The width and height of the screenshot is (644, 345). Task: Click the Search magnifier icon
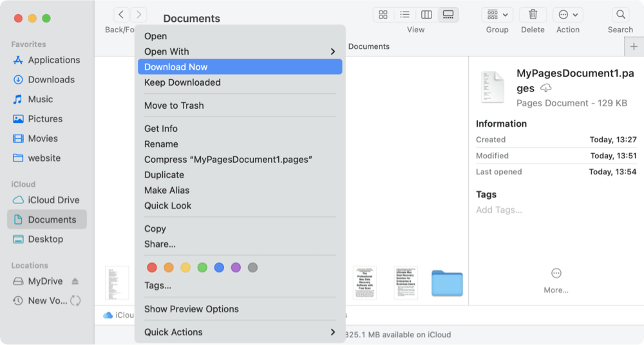(621, 15)
